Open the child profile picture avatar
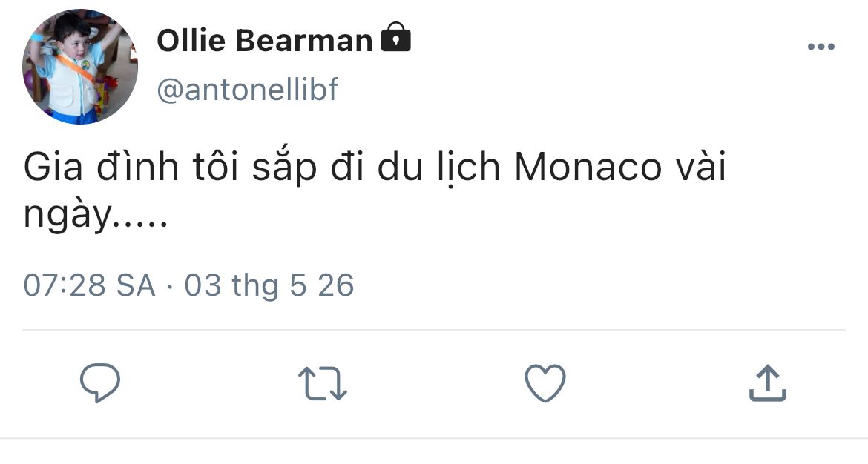This screenshot has height=464, width=868. click(x=80, y=67)
